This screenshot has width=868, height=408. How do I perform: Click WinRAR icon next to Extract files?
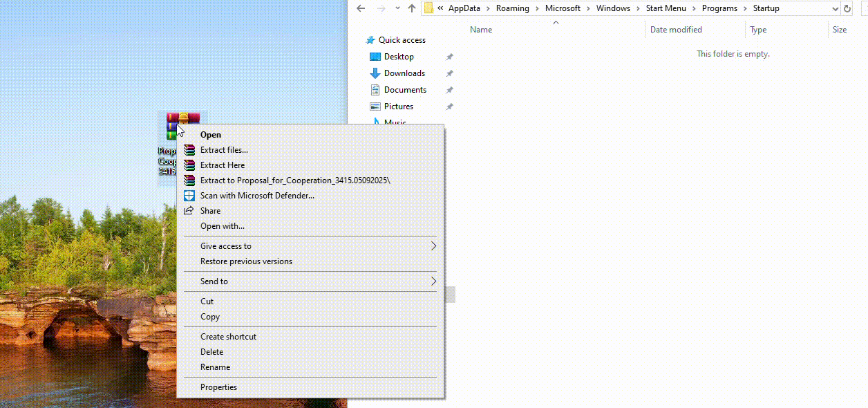(x=189, y=150)
